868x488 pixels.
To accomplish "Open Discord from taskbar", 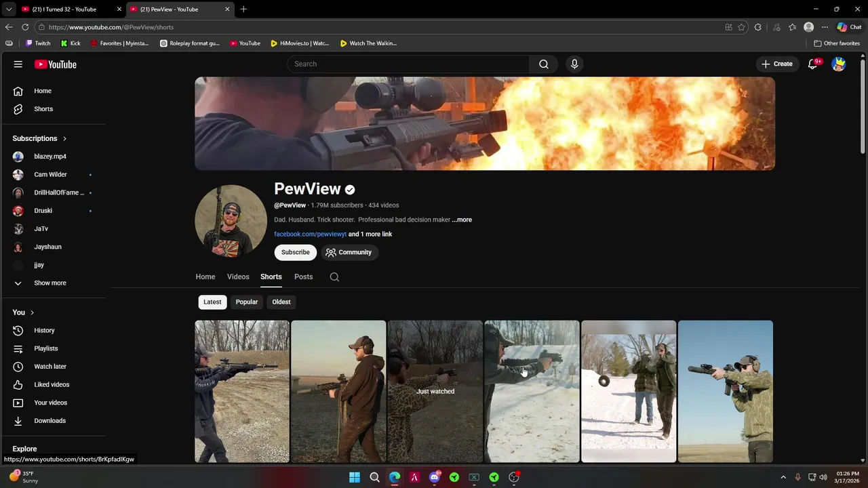I will [x=435, y=477].
